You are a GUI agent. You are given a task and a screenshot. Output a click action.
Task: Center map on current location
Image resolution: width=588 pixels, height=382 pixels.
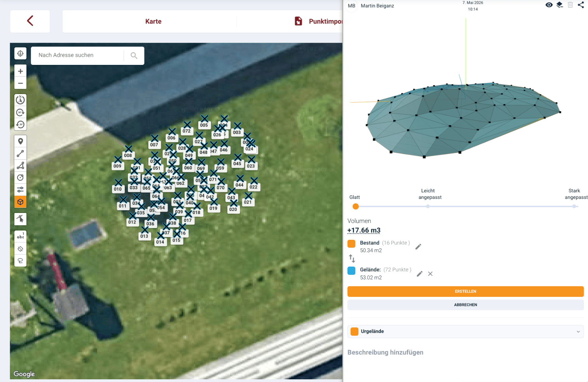point(20,54)
